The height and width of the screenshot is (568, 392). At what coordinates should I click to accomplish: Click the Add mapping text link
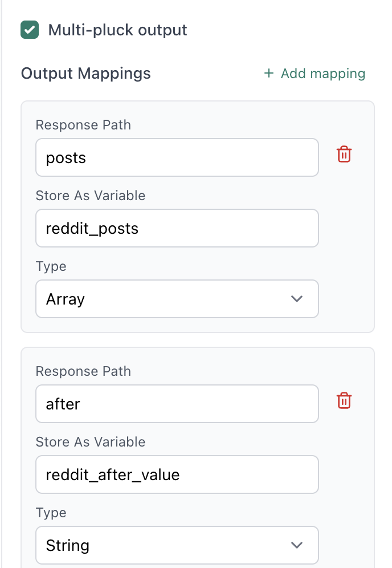pyautogui.click(x=322, y=74)
